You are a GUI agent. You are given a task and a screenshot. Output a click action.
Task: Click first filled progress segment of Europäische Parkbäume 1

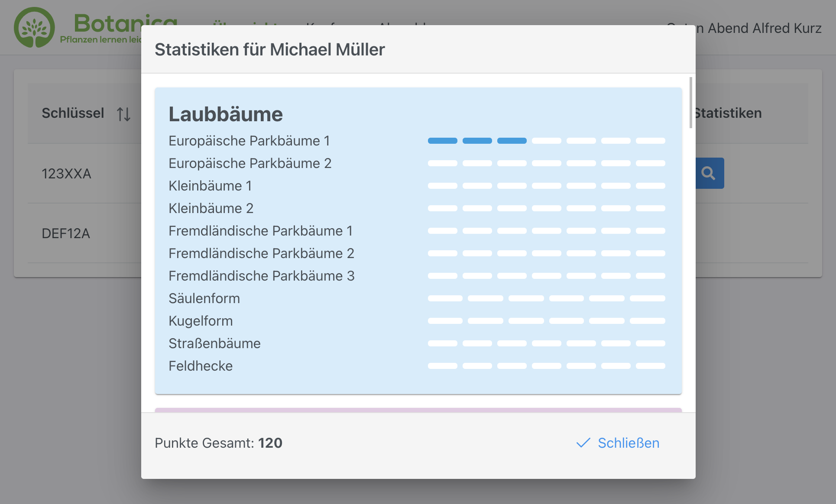[x=442, y=141]
